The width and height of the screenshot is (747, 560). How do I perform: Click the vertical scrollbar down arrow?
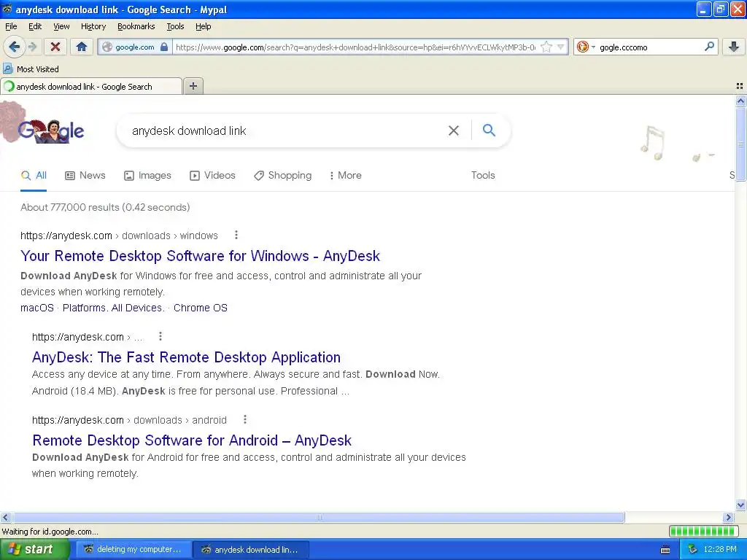point(740,505)
